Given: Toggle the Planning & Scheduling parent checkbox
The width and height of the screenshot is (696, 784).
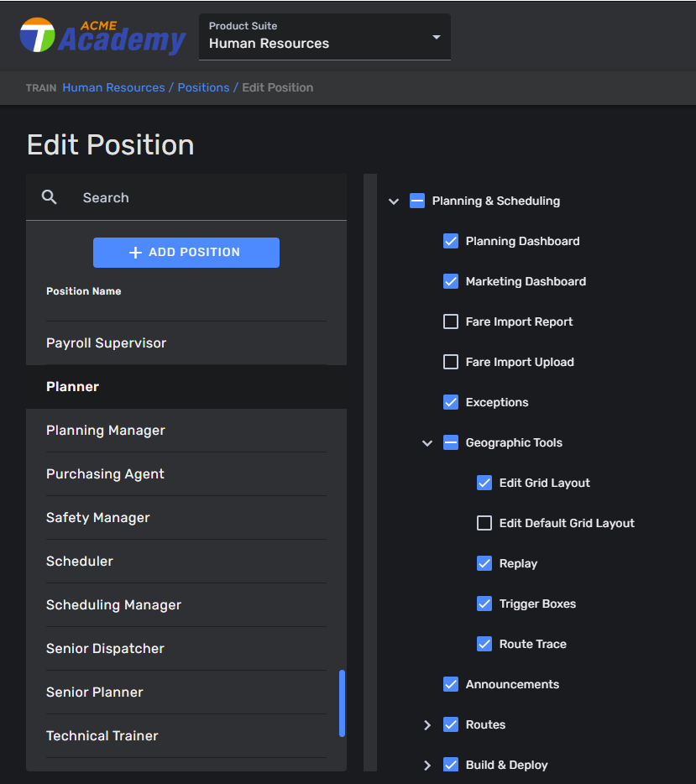Looking at the screenshot, I should tap(417, 201).
